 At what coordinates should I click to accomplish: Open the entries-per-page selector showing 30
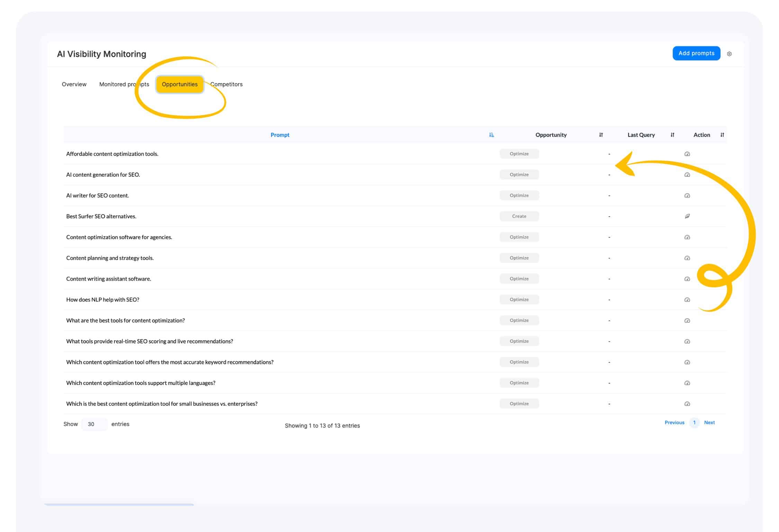pyautogui.click(x=94, y=424)
